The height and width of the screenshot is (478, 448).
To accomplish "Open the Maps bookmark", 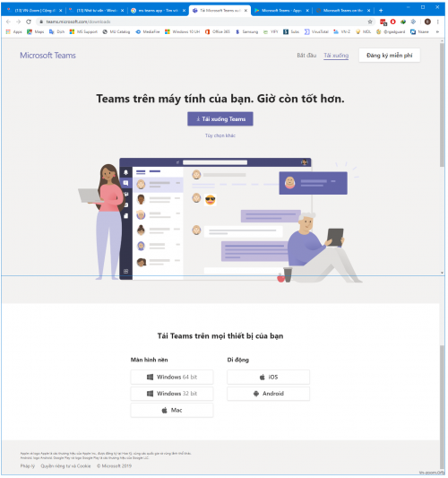I will pos(36,31).
